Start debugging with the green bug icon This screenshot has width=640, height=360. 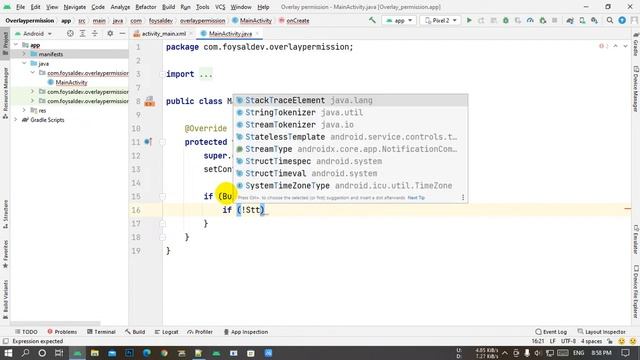point(506,20)
